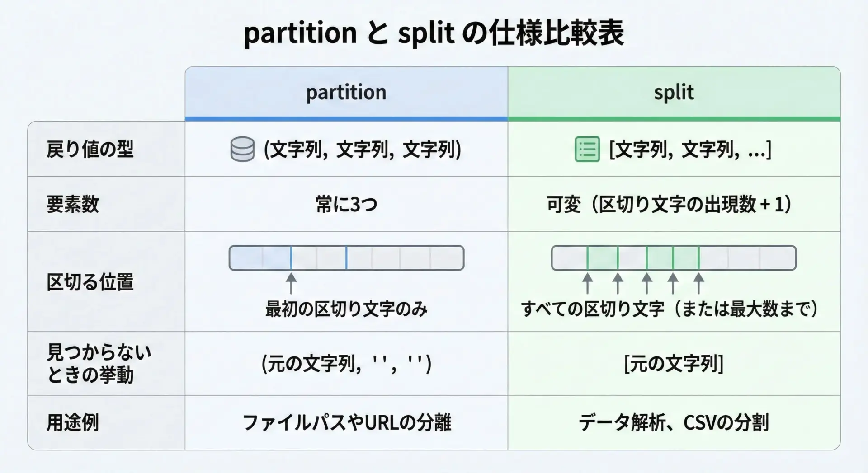Viewport: 868px width, 473px height.
Task: Click the 常に3つ cell
Action: (346, 204)
